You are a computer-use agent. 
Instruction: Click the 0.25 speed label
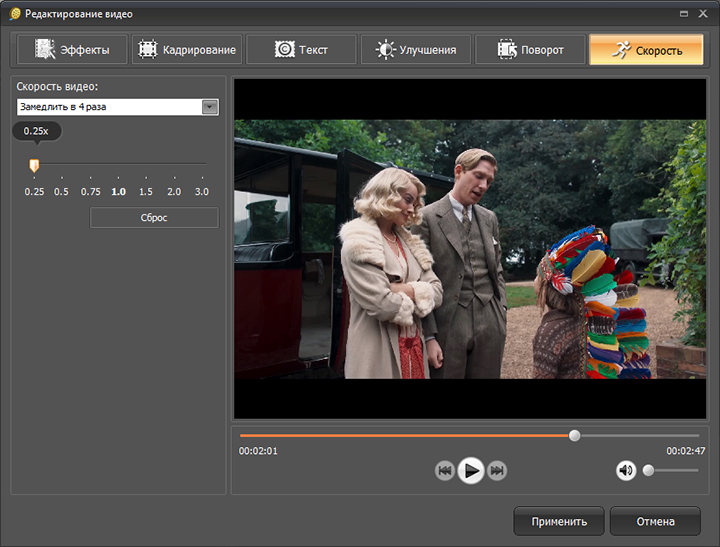[x=34, y=192]
